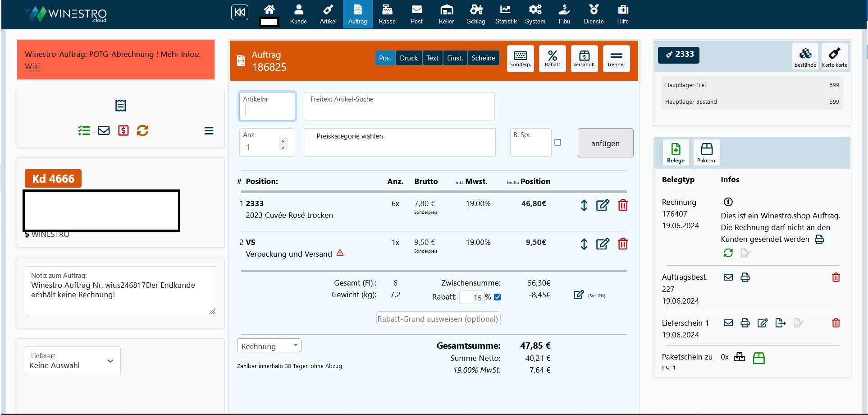Follow the Wiki link in red banner

32,66
